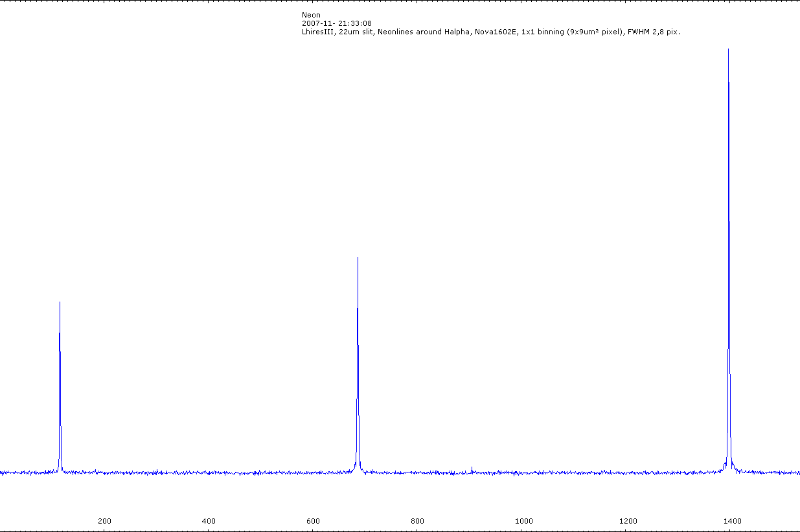This screenshot has height=532, width=800.
Task: Click the x-axis label 1200
Action: coord(628,521)
